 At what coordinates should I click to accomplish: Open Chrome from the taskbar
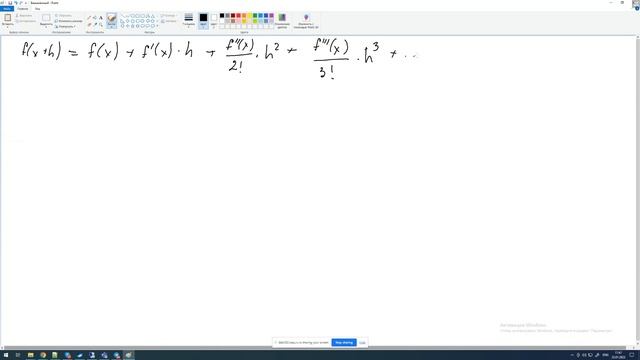(x=43, y=355)
